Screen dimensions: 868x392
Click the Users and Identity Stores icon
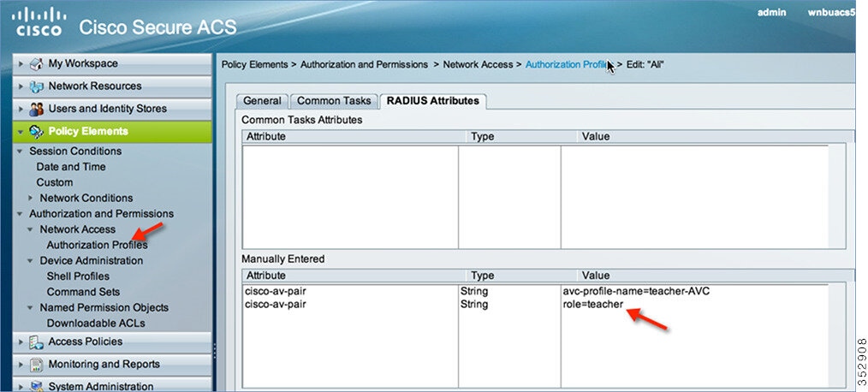(36, 109)
